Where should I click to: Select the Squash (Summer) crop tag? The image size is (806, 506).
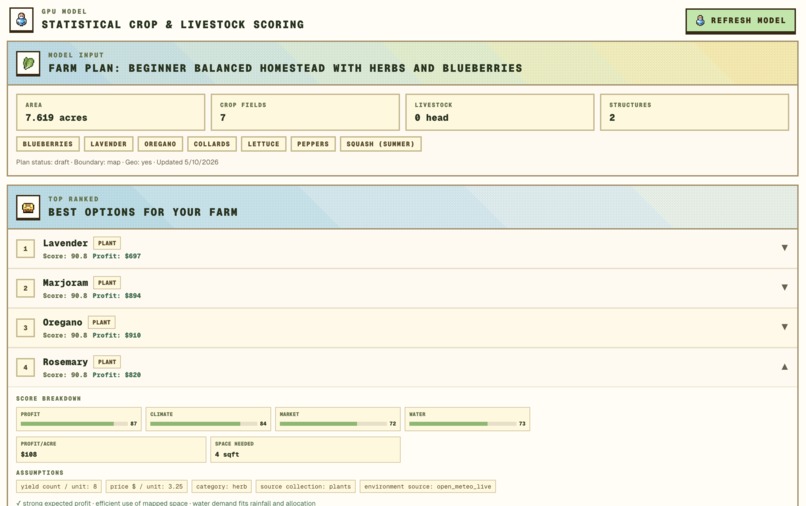pos(380,144)
